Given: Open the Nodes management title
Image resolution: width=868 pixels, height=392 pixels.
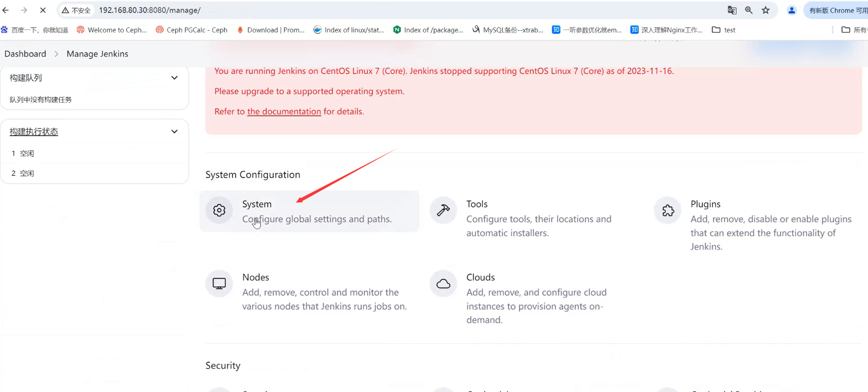Looking at the screenshot, I should pyautogui.click(x=256, y=277).
